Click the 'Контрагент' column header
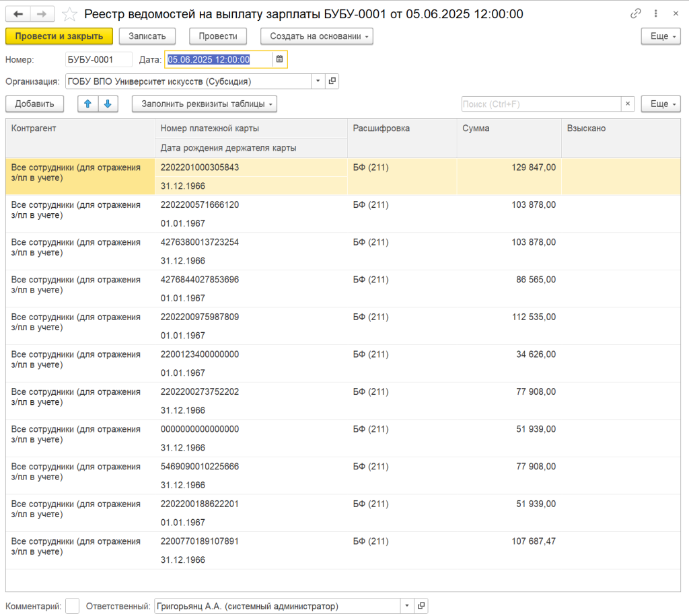Viewport: 689px width, 616px height. (80, 138)
